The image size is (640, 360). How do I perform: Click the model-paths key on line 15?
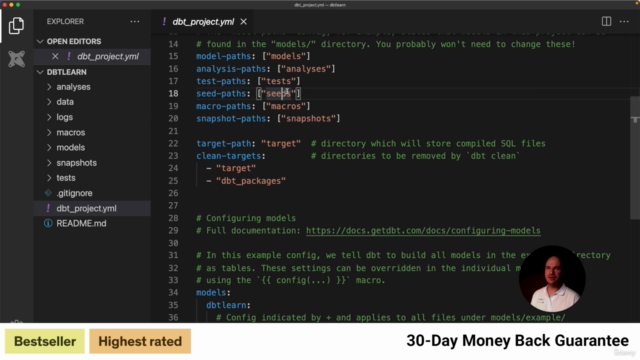[223, 56]
